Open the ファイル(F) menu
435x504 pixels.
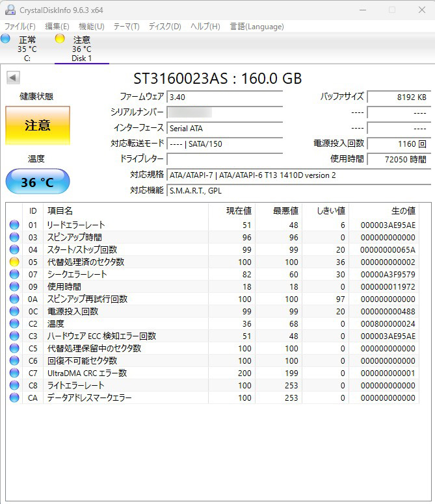pyautogui.click(x=20, y=27)
